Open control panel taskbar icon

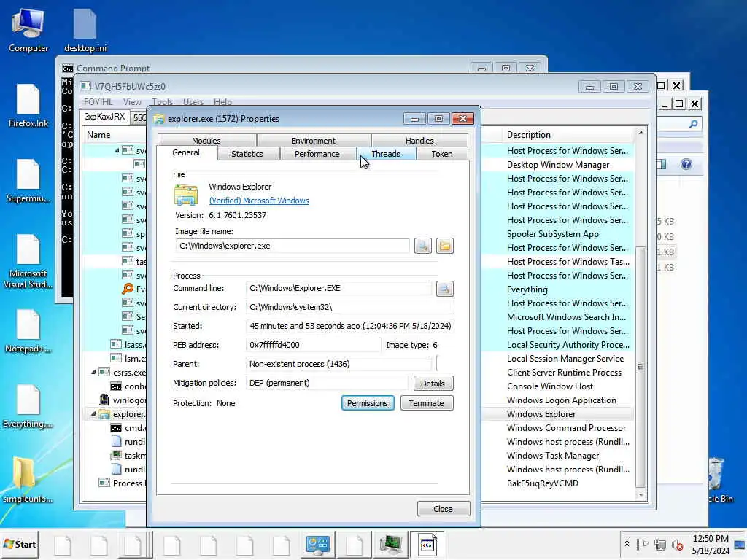coord(318,545)
